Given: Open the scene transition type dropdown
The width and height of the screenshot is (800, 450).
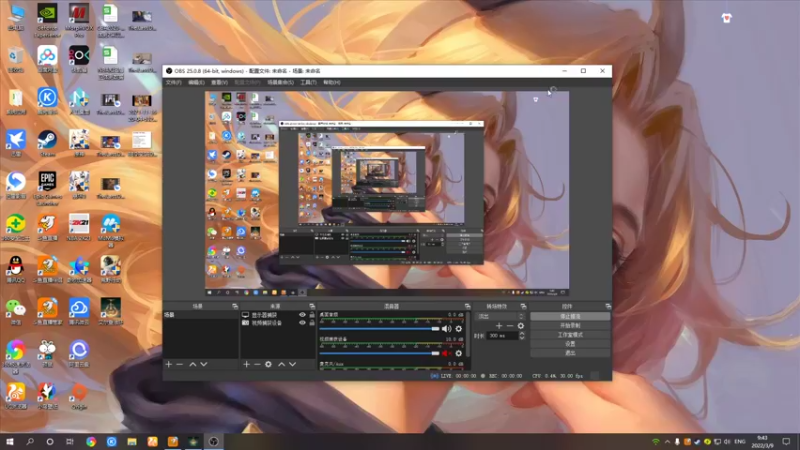Looking at the screenshot, I should pos(501,316).
